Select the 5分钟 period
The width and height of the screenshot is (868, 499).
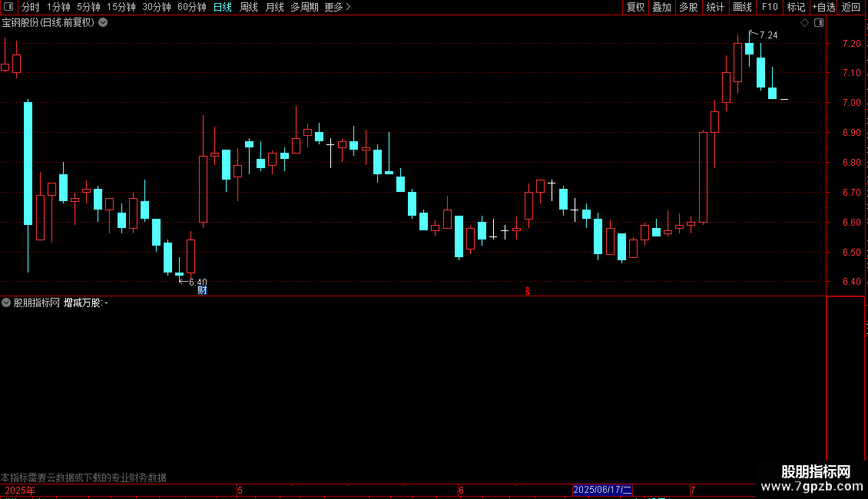[88, 7]
